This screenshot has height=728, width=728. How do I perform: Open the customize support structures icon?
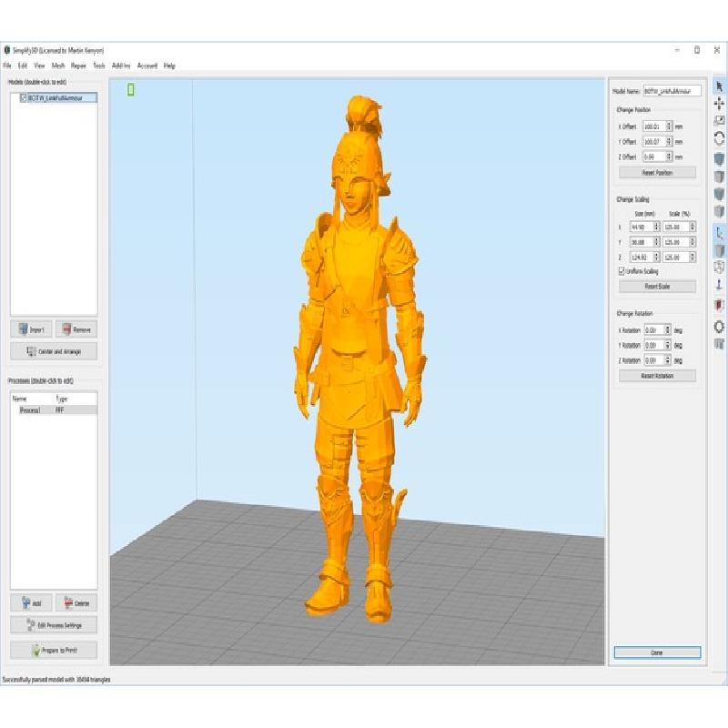coord(719,344)
